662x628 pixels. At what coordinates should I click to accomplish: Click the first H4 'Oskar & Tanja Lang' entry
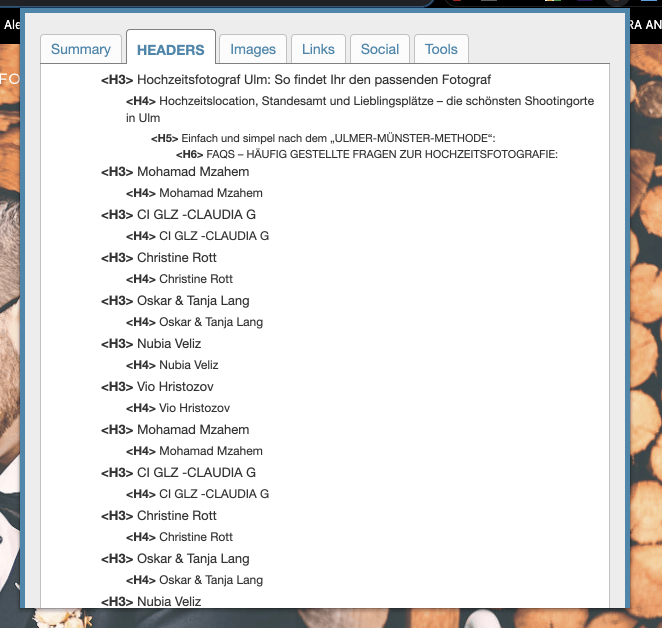pos(194,322)
